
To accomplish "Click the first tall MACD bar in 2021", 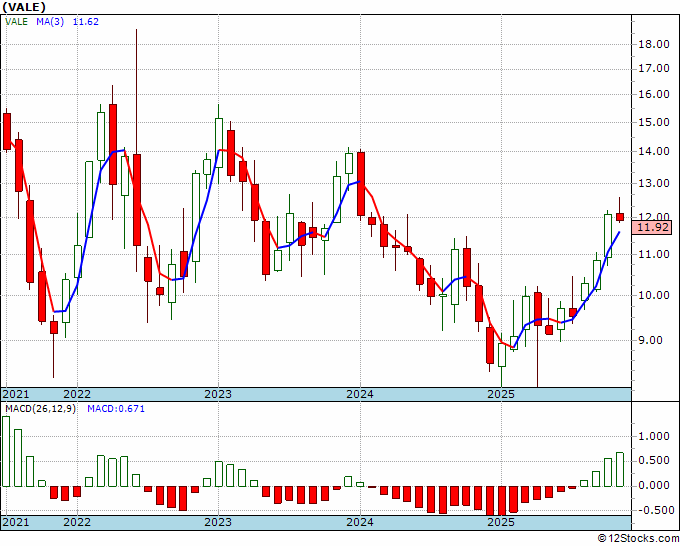I will coord(6,451).
